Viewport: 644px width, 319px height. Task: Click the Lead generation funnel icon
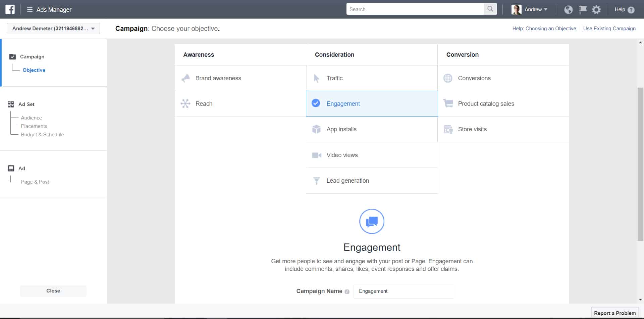pyautogui.click(x=316, y=181)
